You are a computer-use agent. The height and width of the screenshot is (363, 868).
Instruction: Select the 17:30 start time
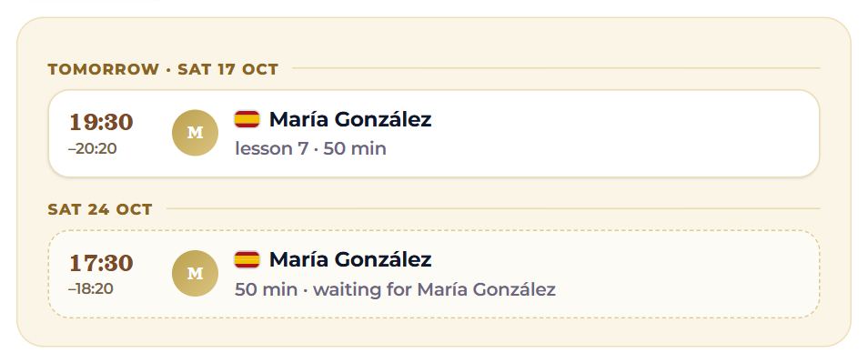click(x=101, y=262)
